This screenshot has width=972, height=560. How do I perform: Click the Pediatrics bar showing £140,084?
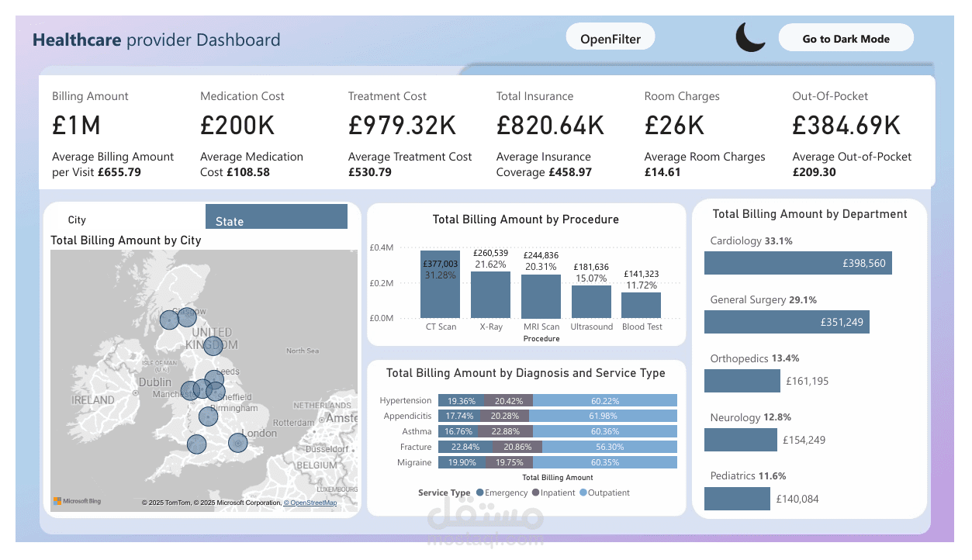tap(737, 498)
